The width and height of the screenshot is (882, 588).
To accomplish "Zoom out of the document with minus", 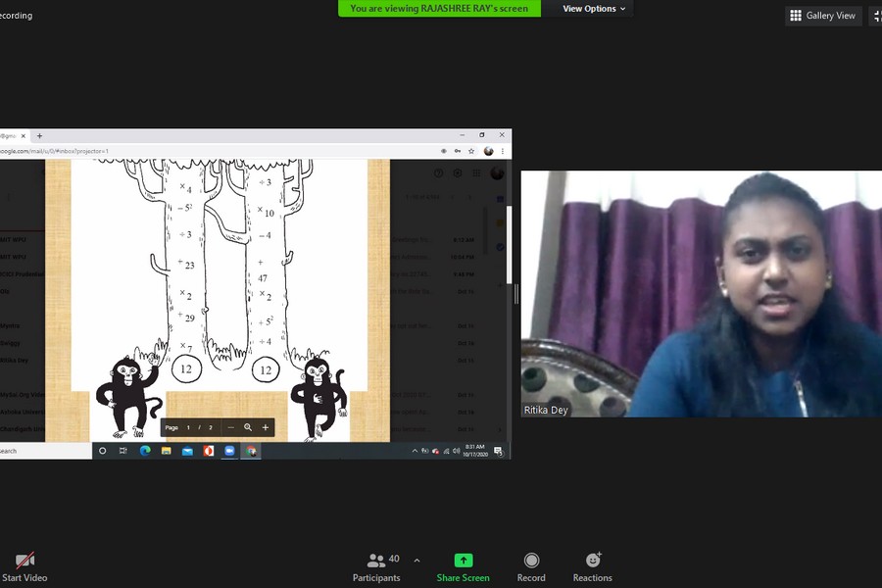I will 231,427.
